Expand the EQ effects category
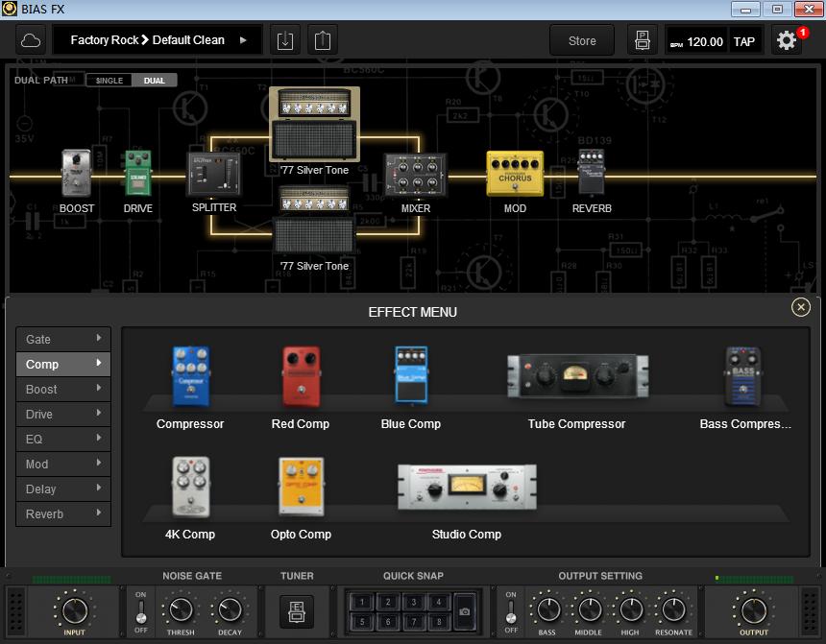826x644 pixels. click(62, 439)
